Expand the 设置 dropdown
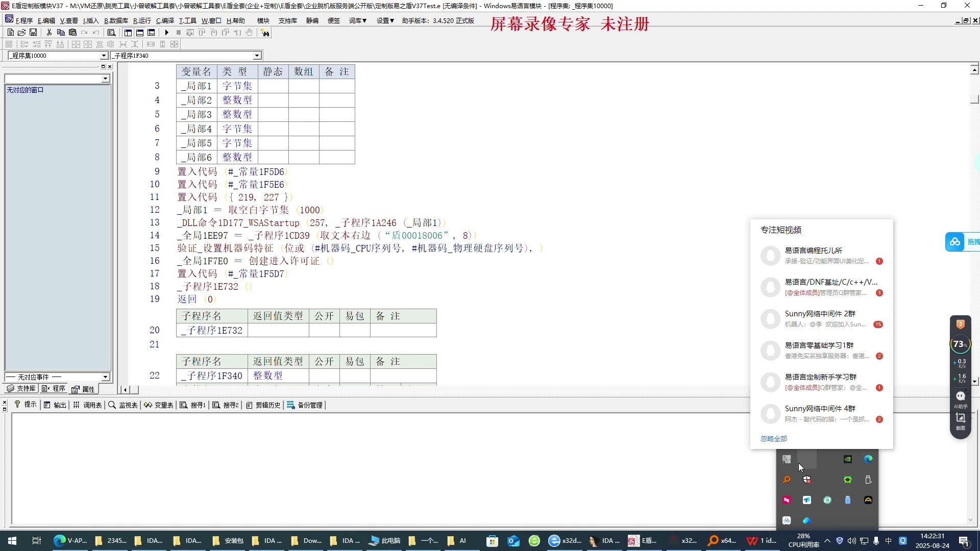This screenshot has height=551, width=980. coord(385,20)
